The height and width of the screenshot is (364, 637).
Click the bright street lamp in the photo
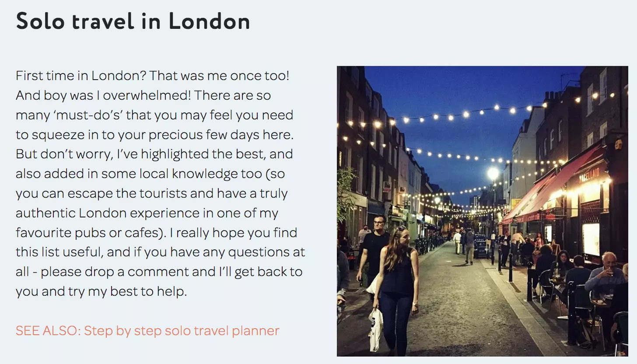point(493,174)
